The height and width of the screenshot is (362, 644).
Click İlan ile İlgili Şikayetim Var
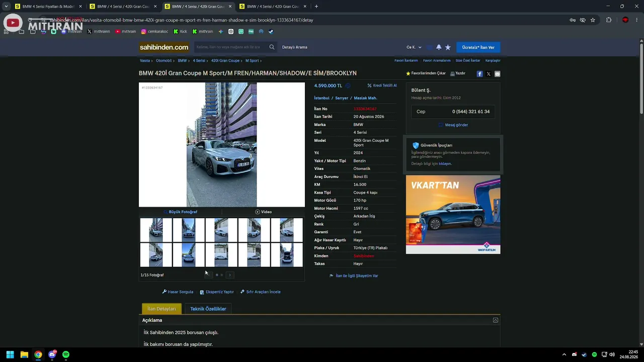(354, 276)
